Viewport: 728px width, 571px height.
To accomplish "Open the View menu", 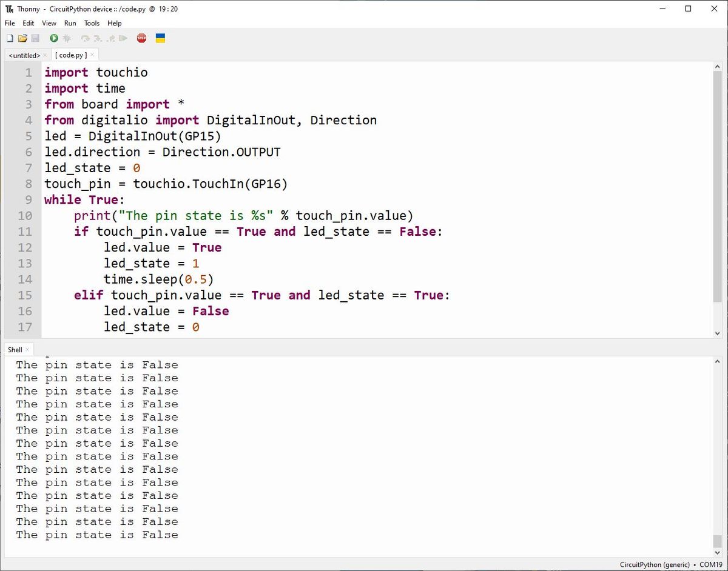I will [x=49, y=23].
